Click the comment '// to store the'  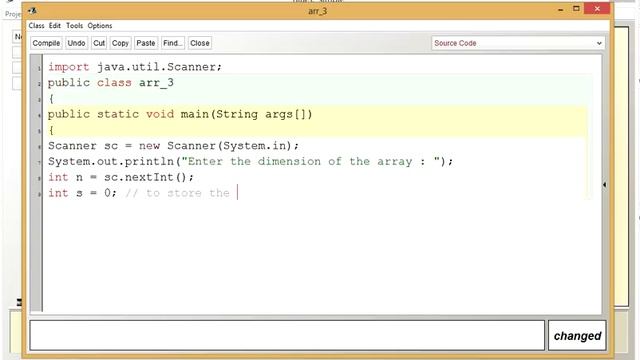tap(178, 193)
